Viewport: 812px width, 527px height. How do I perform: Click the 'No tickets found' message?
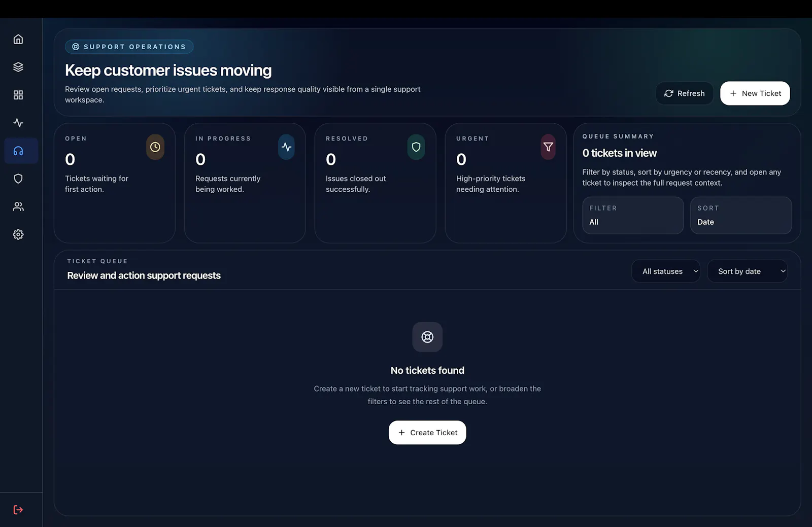pos(427,370)
